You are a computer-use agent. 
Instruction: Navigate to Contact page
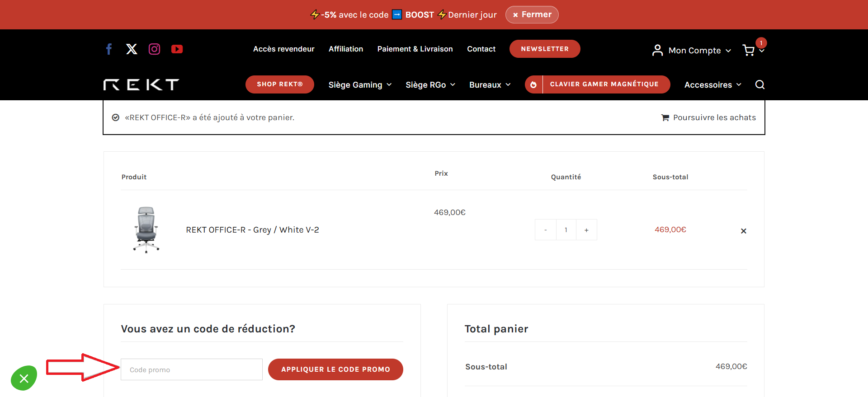[481, 49]
